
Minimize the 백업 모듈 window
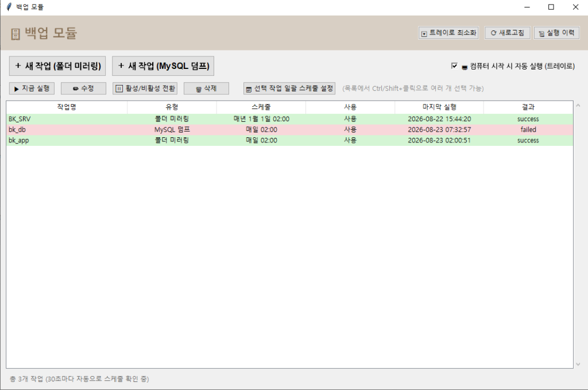[x=527, y=7]
